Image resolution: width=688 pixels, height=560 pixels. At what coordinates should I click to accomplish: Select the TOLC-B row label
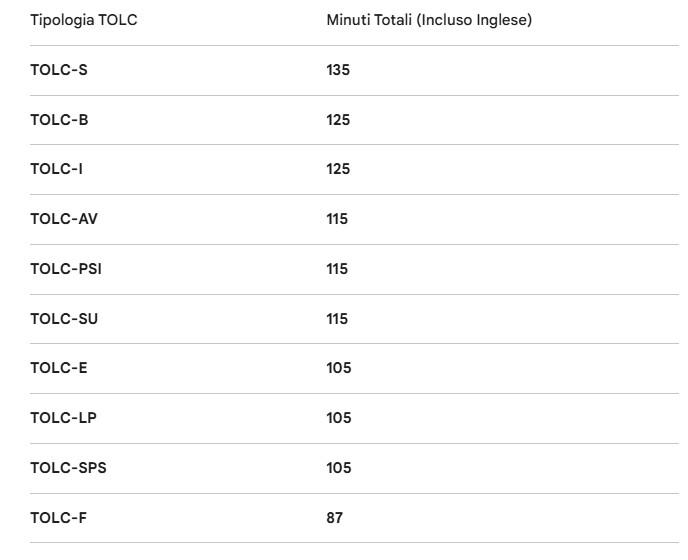[x=59, y=120]
